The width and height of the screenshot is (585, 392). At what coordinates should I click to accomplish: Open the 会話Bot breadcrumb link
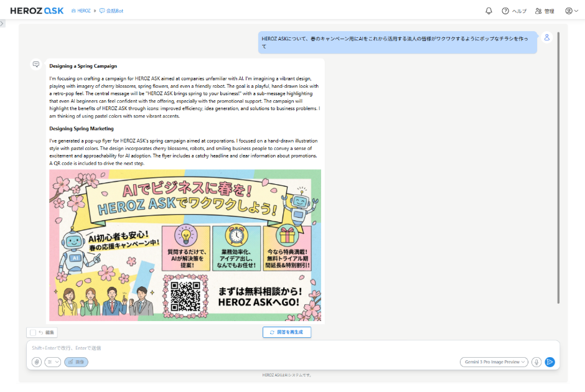pos(111,11)
